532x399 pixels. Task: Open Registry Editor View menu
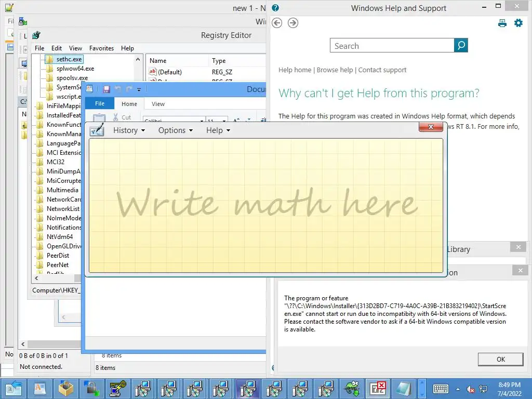[x=75, y=48]
